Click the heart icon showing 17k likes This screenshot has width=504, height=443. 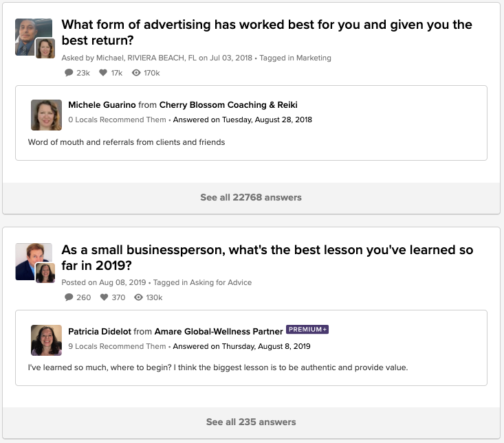point(103,73)
